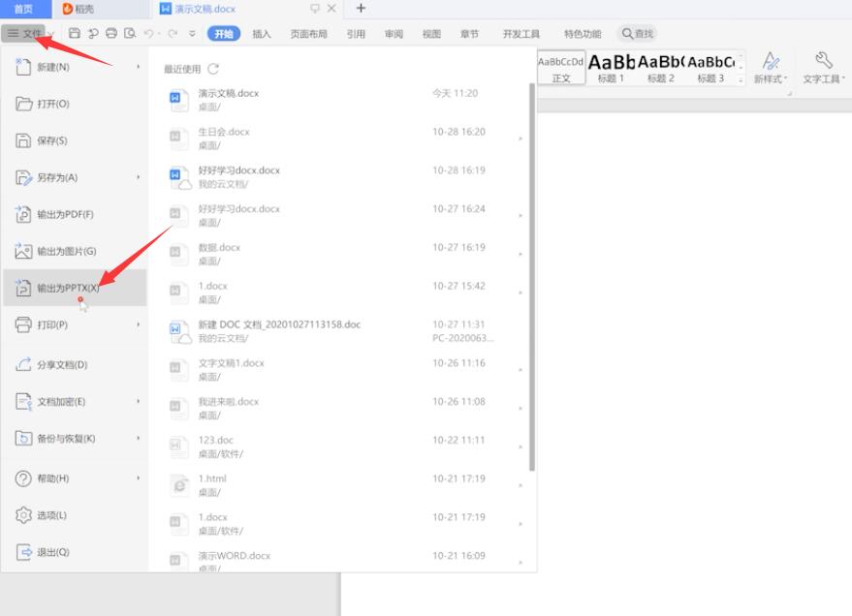This screenshot has height=616, width=852.
Task: Expand the 帮助(H) submenu arrow
Action: click(x=138, y=478)
